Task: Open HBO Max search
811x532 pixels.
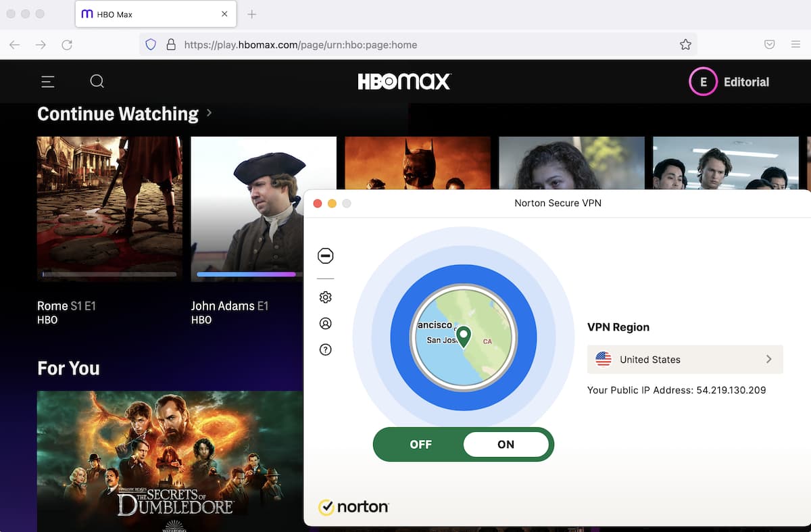Action: coord(97,81)
